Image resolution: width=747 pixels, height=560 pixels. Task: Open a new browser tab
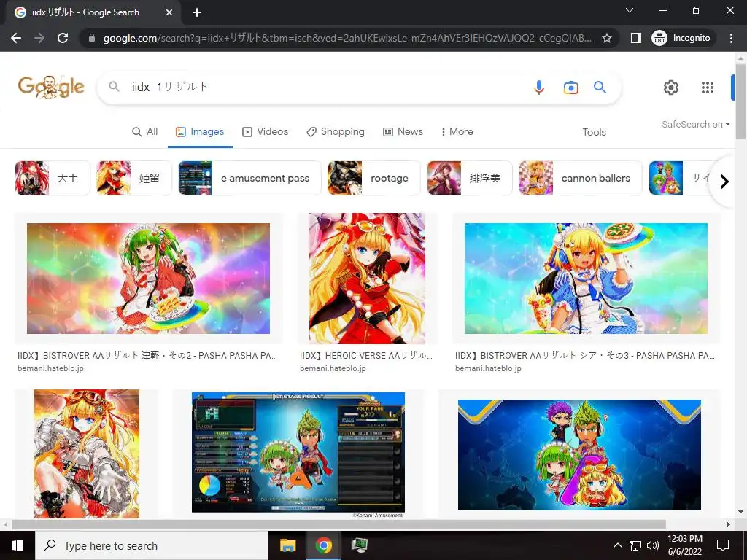tap(197, 12)
